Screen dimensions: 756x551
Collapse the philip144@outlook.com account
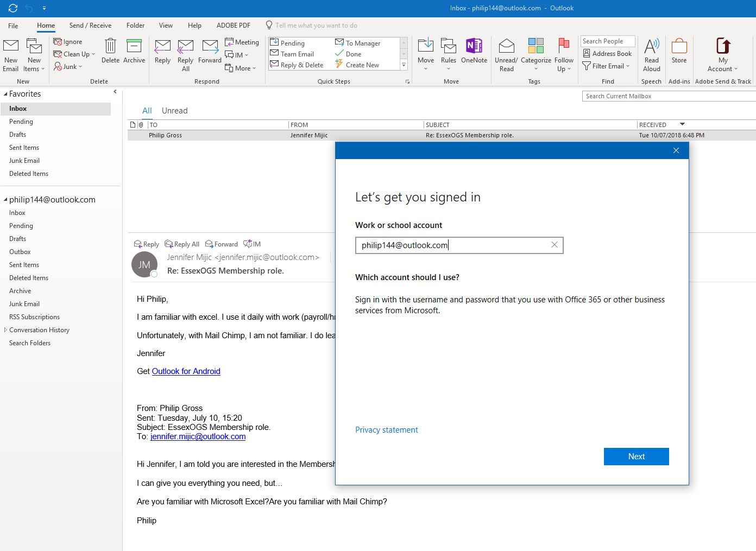point(5,199)
